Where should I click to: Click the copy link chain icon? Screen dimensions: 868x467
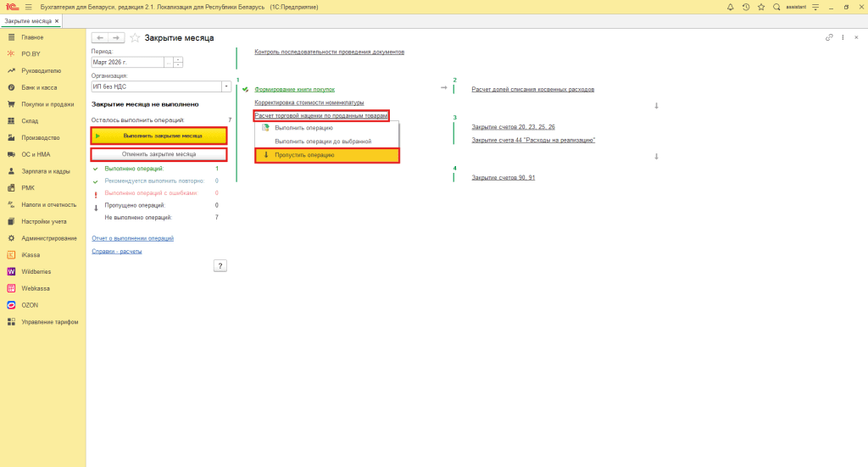pos(829,38)
